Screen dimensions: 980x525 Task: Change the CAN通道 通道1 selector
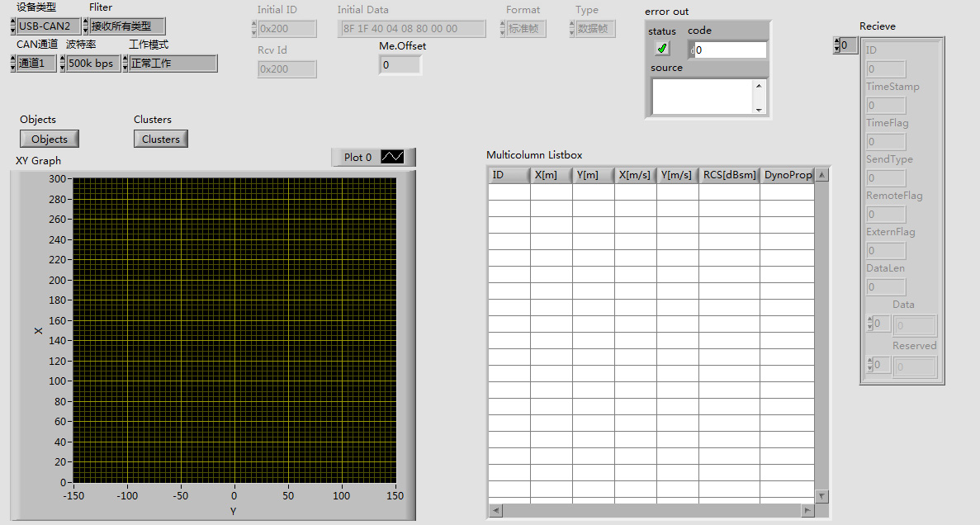36,64
